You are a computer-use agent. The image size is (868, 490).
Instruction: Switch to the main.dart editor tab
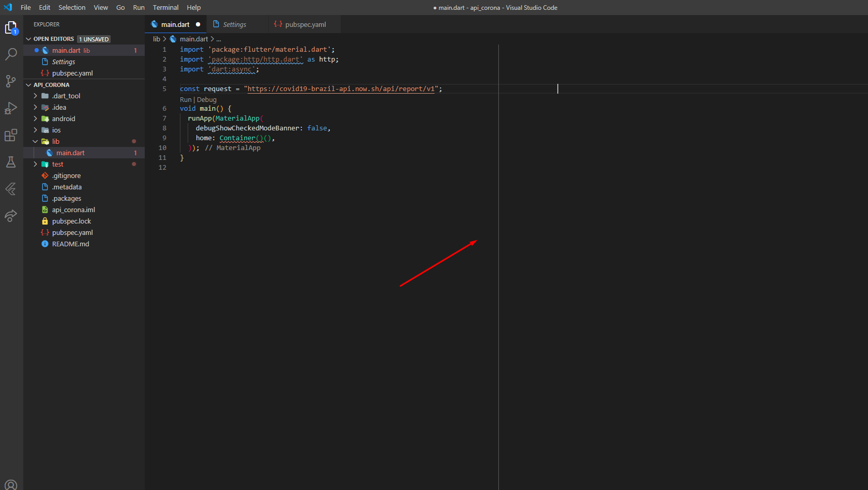point(175,24)
